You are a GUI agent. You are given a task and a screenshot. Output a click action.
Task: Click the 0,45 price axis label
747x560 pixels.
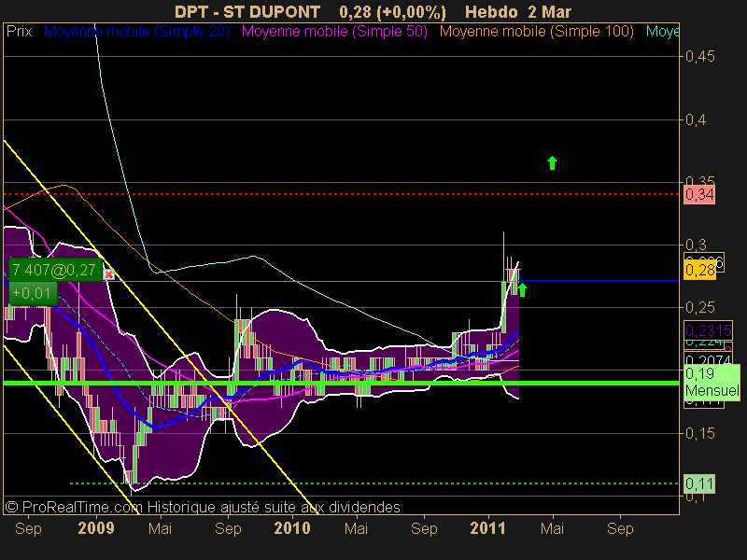coord(699,57)
